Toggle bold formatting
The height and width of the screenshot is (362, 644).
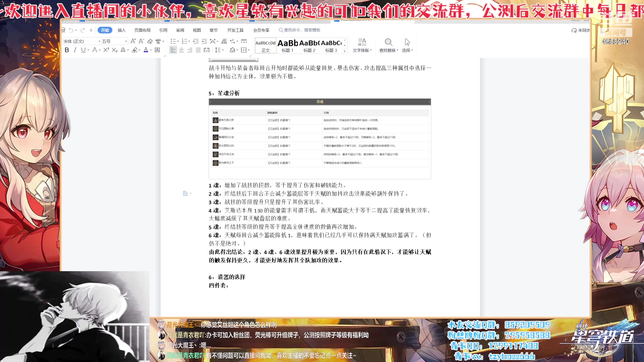(67, 50)
